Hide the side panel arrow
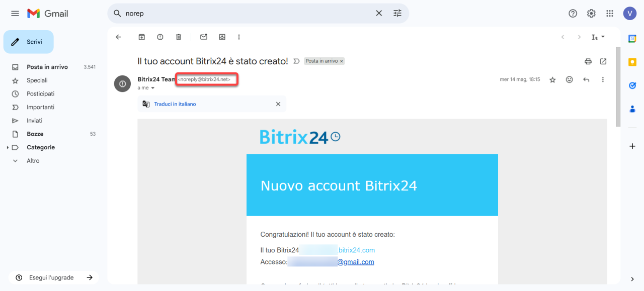This screenshot has height=291, width=644. 632,279
